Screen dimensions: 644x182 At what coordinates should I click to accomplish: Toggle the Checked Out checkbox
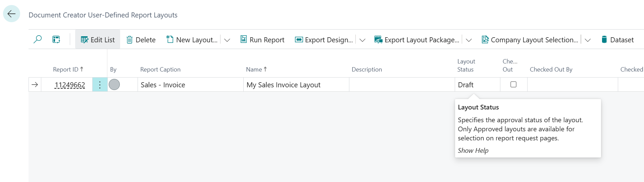513,84
